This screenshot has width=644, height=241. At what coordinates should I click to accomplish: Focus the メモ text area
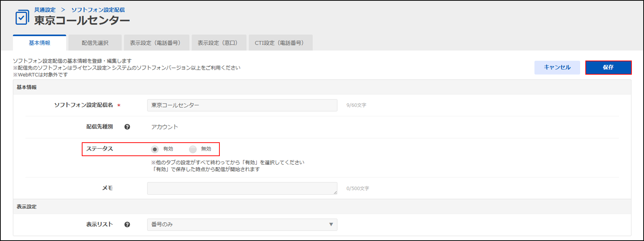242,188
